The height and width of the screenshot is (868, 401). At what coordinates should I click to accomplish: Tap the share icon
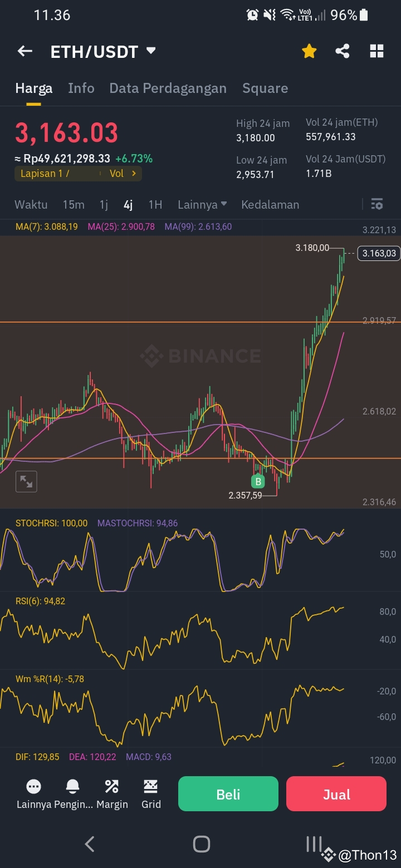click(343, 52)
